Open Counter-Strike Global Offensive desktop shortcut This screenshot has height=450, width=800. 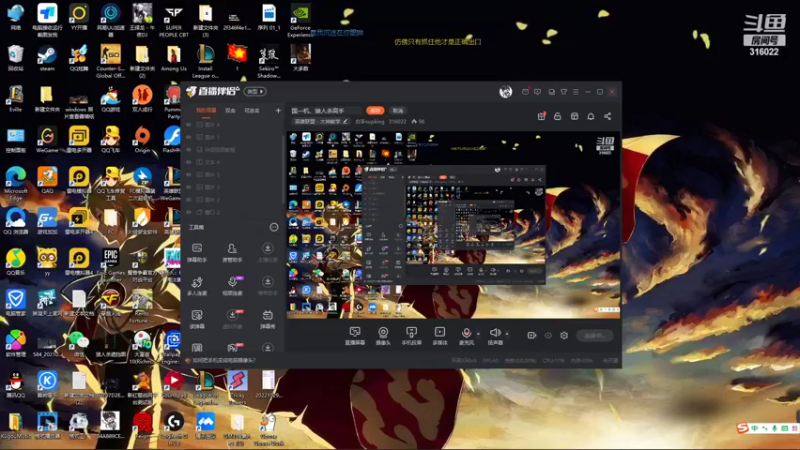110,61
